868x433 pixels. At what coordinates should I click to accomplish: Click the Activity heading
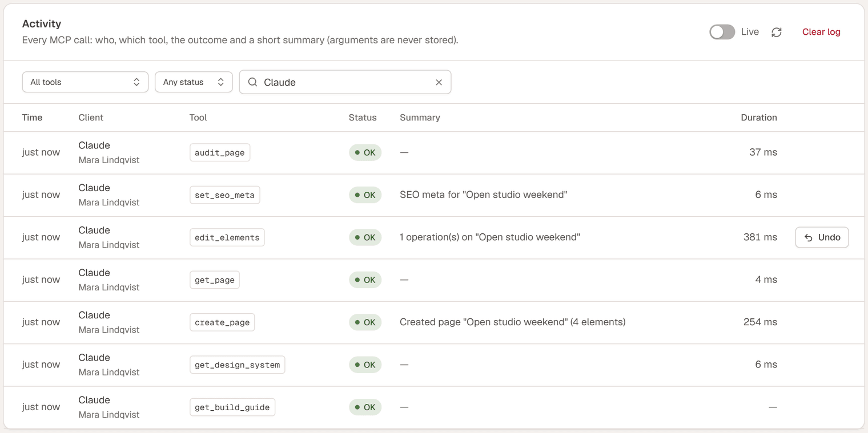pos(42,23)
